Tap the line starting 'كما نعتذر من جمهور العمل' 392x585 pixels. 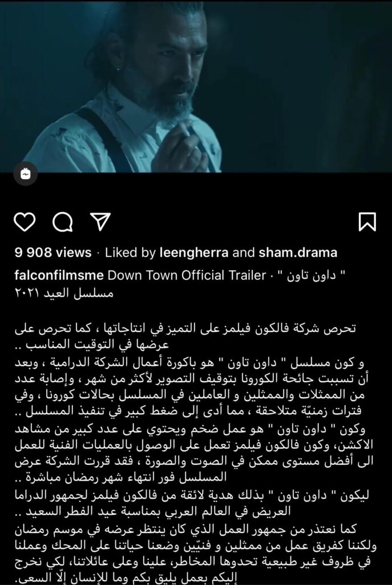click(185, 528)
